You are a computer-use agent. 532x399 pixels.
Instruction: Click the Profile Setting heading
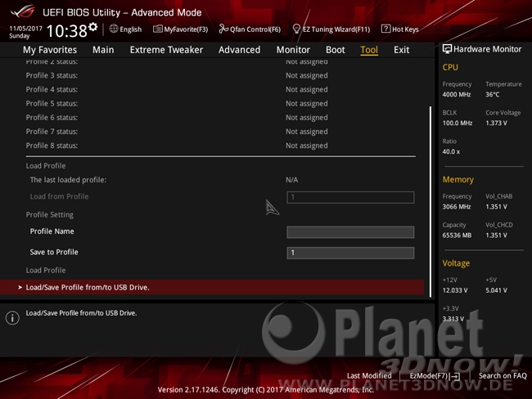[50, 214]
